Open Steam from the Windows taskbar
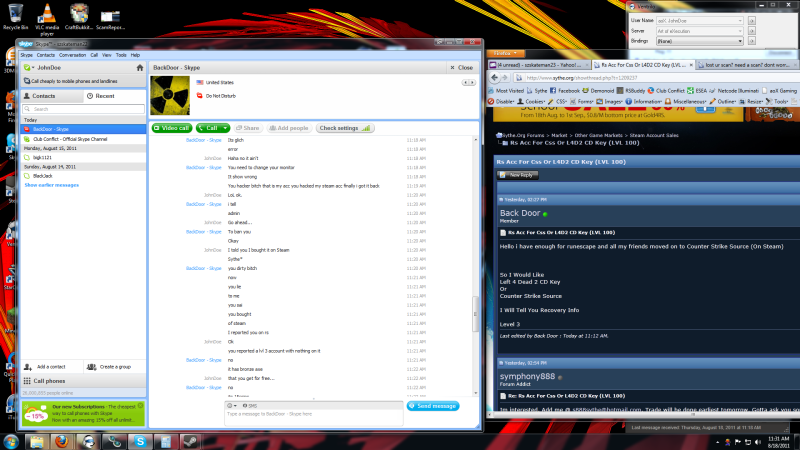Screen dimensions: 800x450 [x=191, y=441]
